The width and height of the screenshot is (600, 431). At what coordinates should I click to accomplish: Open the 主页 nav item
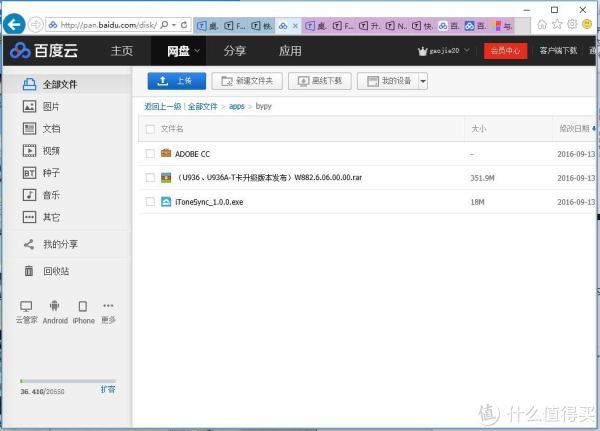[122, 51]
